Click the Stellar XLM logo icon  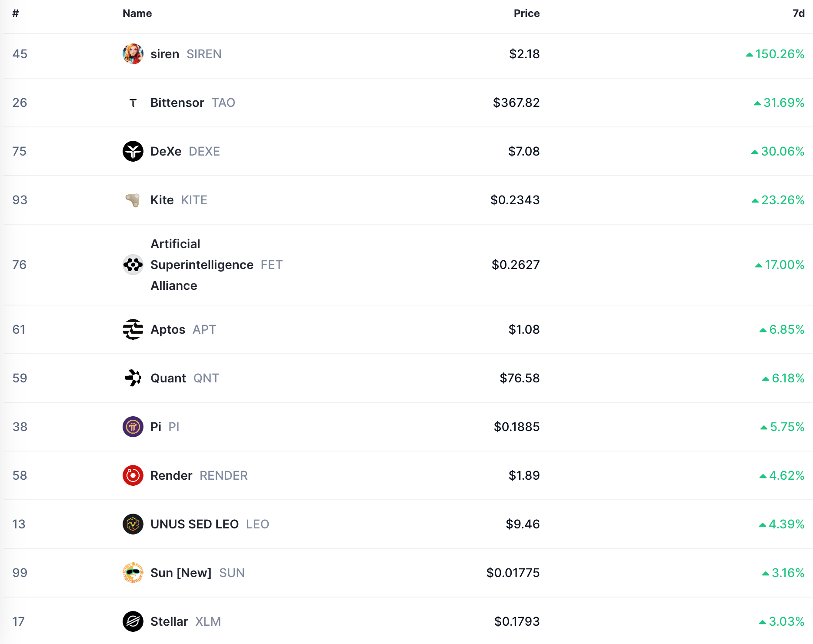click(x=133, y=621)
